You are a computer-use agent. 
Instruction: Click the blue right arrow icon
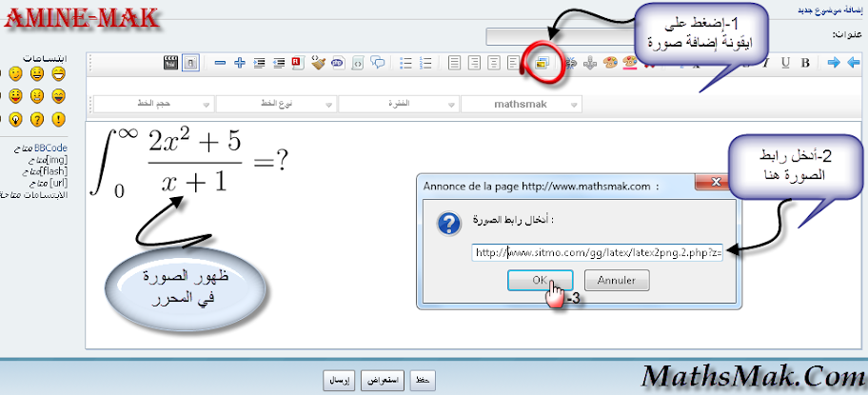click(x=833, y=63)
